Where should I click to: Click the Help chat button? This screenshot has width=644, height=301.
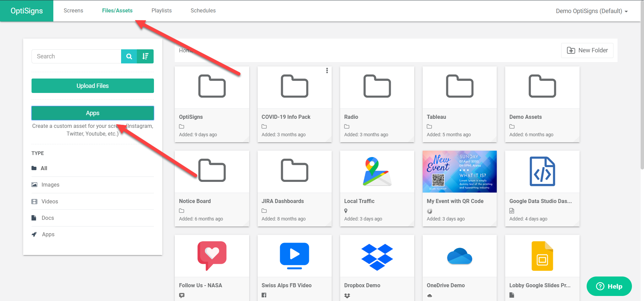609,286
